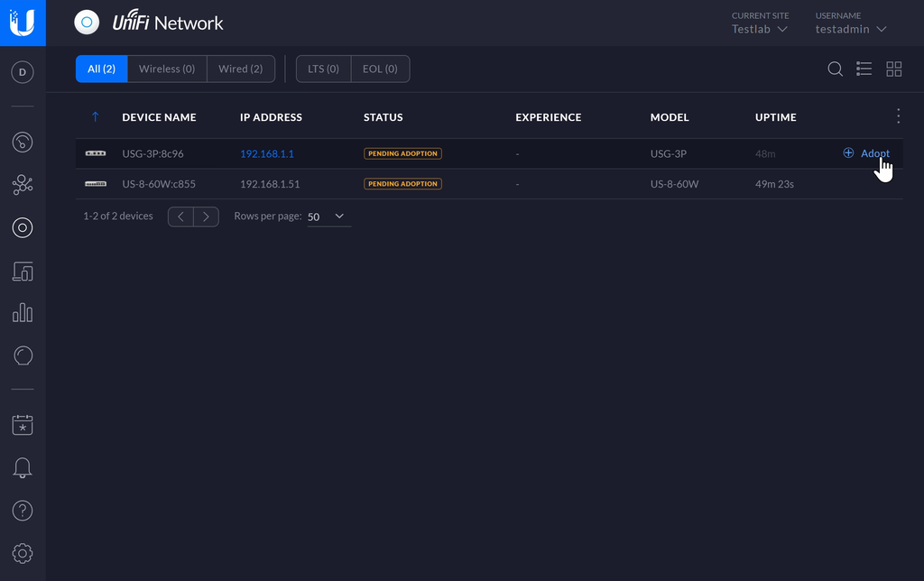Switch to list view icon

[864, 69]
